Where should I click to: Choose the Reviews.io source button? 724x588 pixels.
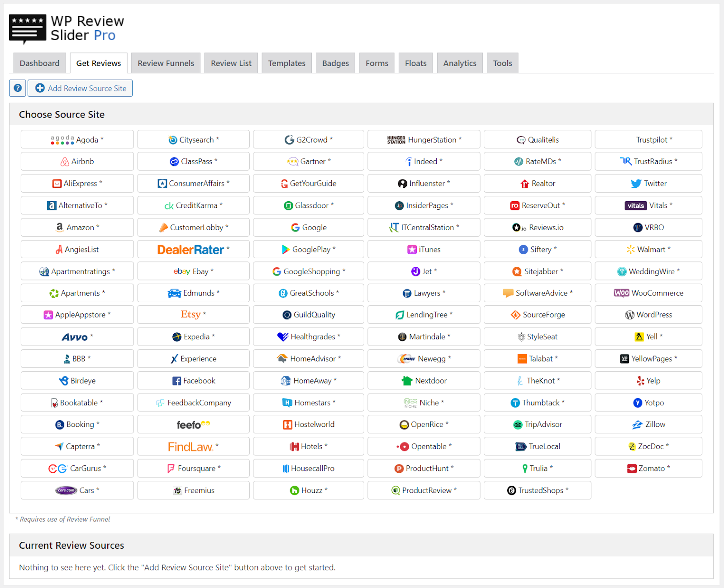pyautogui.click(x=538, y=228)
